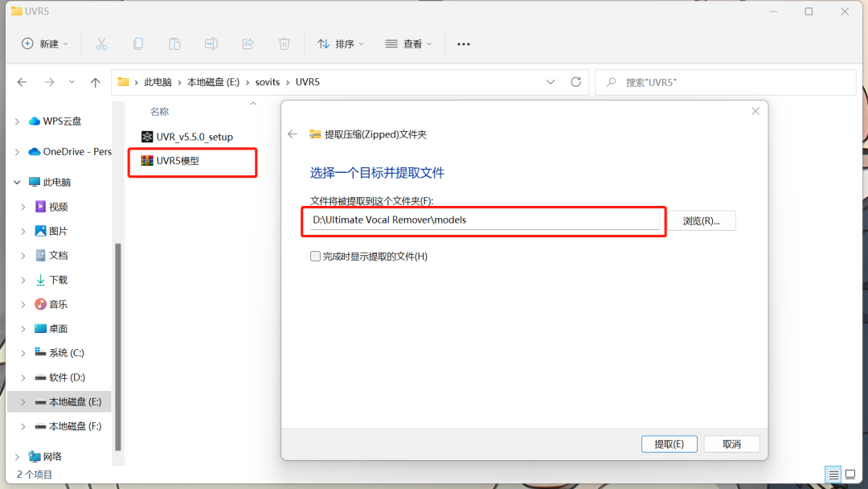The image size is (868, 489).
Task: Click 本地磁盘 (E:) in breadcrumb path
Action: tap(213, 82)
